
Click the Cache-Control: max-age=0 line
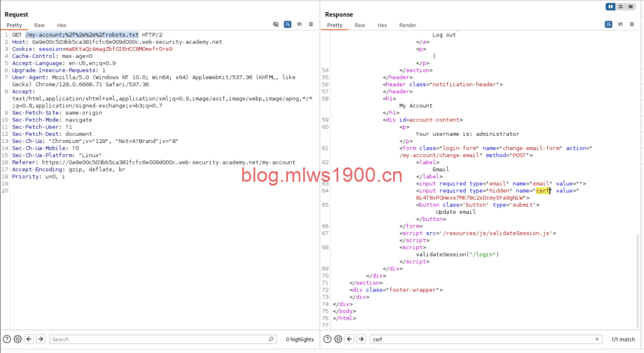coord(52,56)
